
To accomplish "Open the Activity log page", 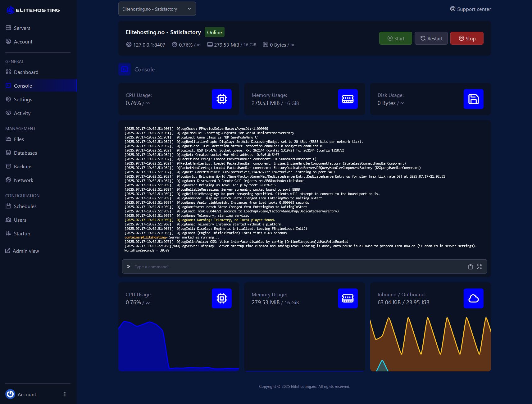I will pos(18,113).
